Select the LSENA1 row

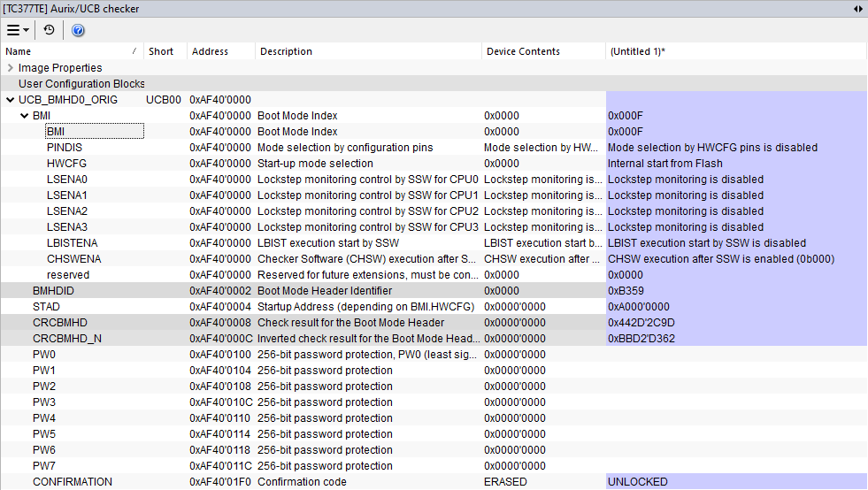tap(434, 195)
